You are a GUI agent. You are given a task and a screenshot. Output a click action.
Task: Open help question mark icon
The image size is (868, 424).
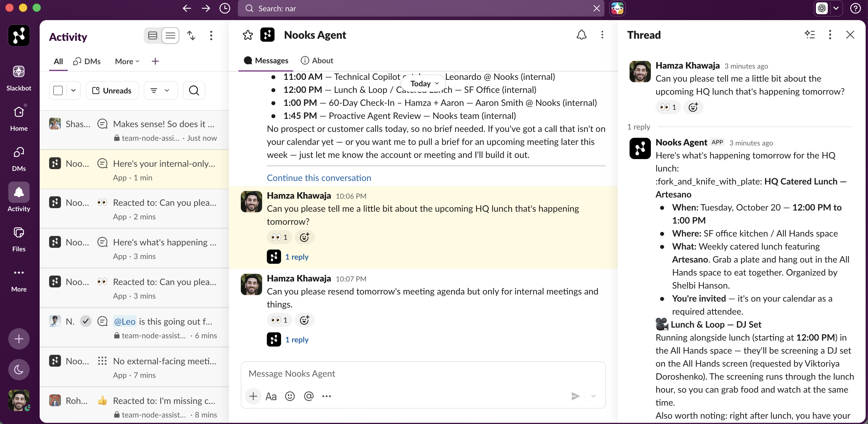point(855,8)
